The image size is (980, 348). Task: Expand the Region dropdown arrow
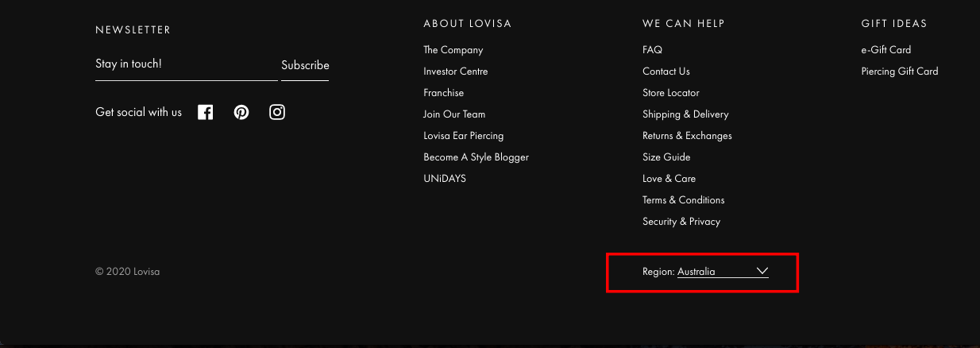coord(762,271)
